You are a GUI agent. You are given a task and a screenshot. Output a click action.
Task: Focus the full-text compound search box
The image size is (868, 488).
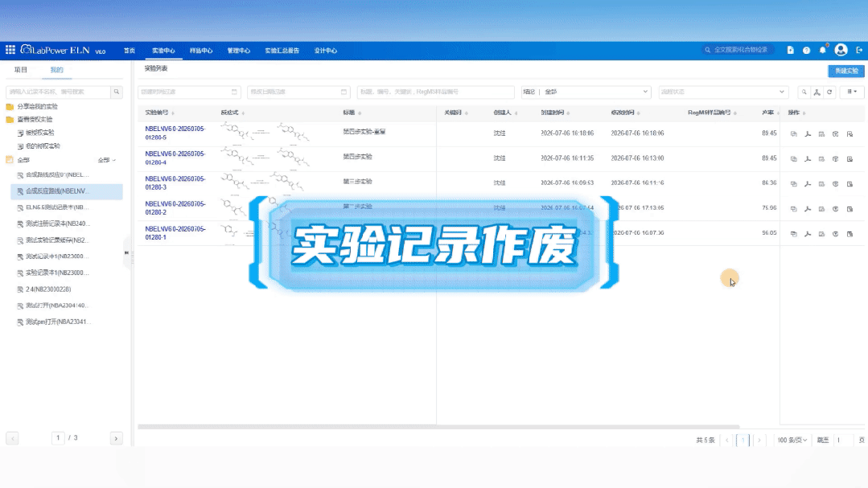[x=739, y=50]
